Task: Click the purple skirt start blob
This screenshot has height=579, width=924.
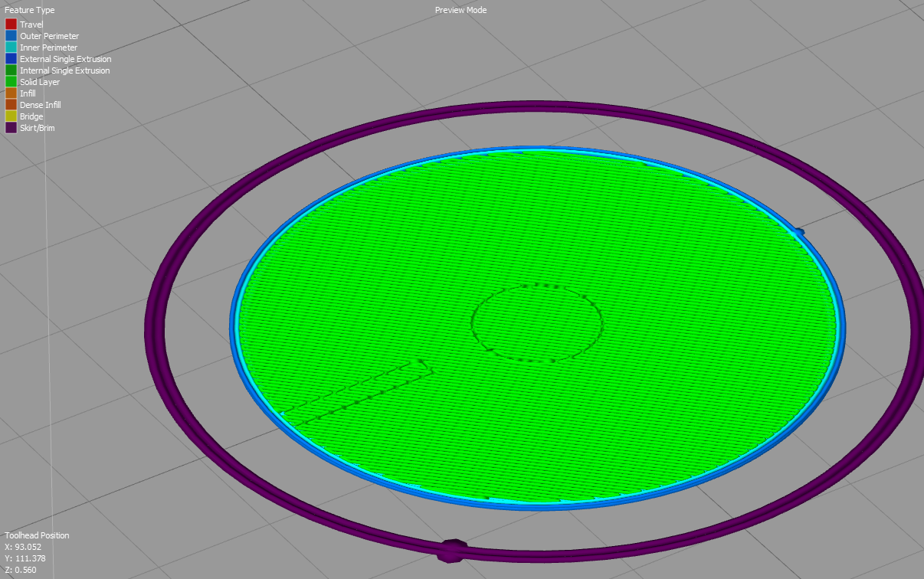Action: pyautogui.click(x=451, y=550)
